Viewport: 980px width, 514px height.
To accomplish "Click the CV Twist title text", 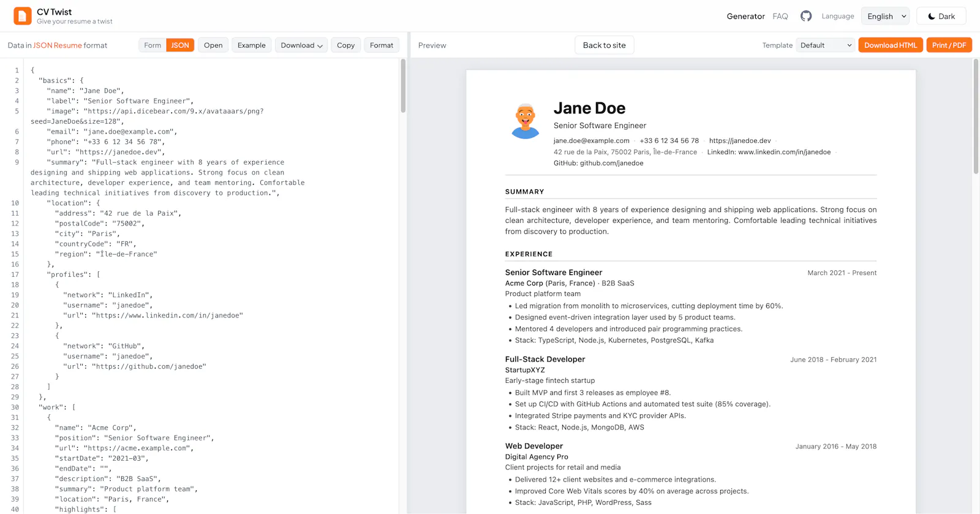I will coord(54,12).
